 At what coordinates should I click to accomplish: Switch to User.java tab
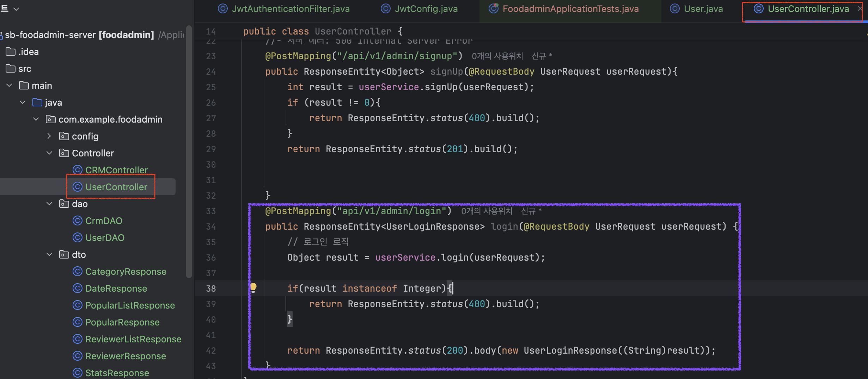click(x=696, y=9)
